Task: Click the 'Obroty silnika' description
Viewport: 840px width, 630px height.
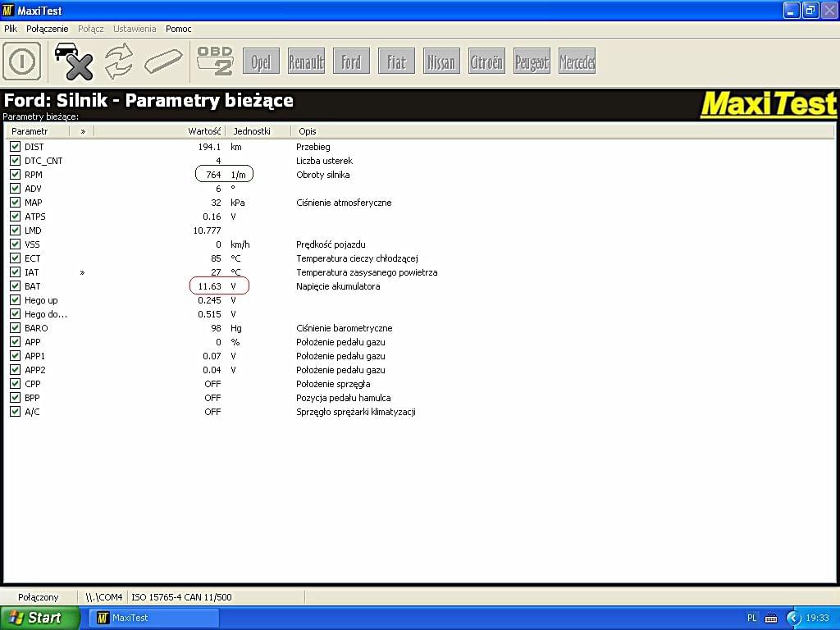Action: point(323,176)
